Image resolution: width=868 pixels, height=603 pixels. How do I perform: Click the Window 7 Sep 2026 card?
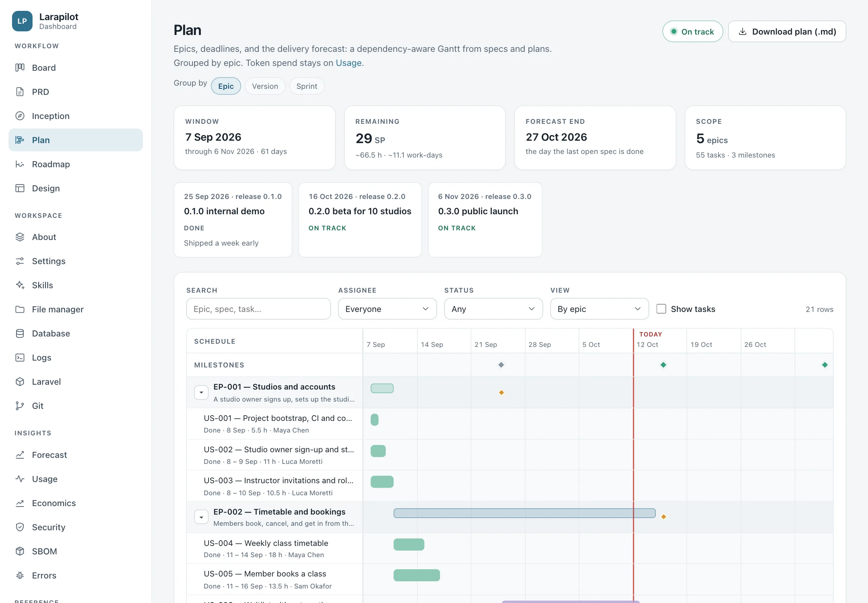tap(254, 138)
